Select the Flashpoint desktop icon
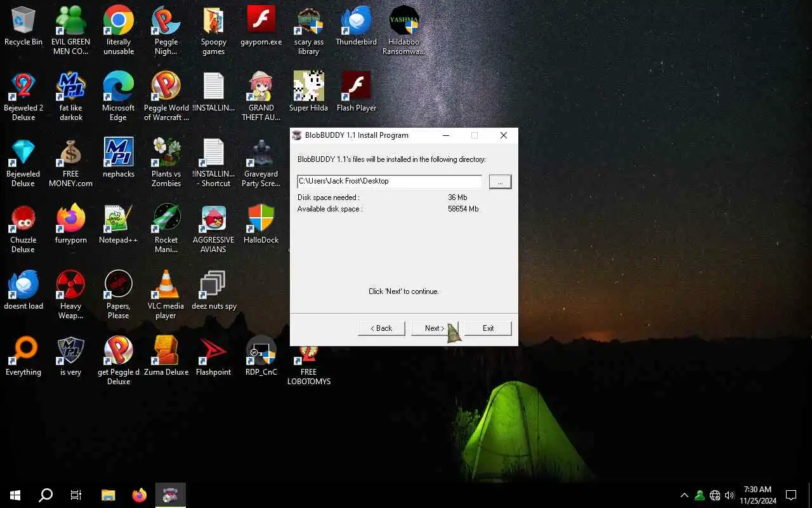The image size is (812, 508). tap(214, 356)
